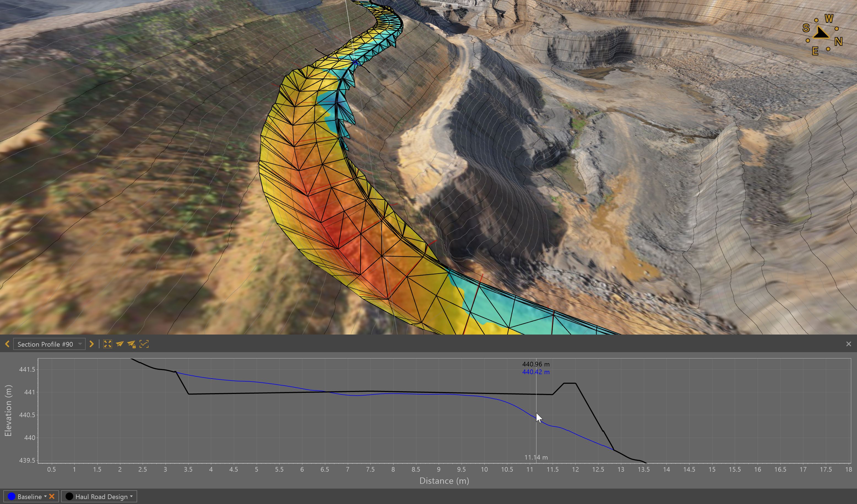Go to previous section profile arrow

tap(7, 344)
